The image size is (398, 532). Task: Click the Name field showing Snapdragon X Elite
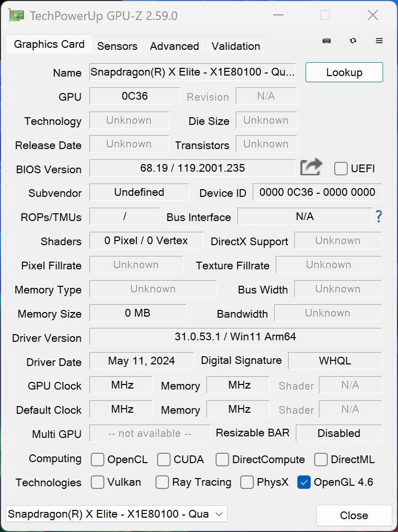pos(192,72)
